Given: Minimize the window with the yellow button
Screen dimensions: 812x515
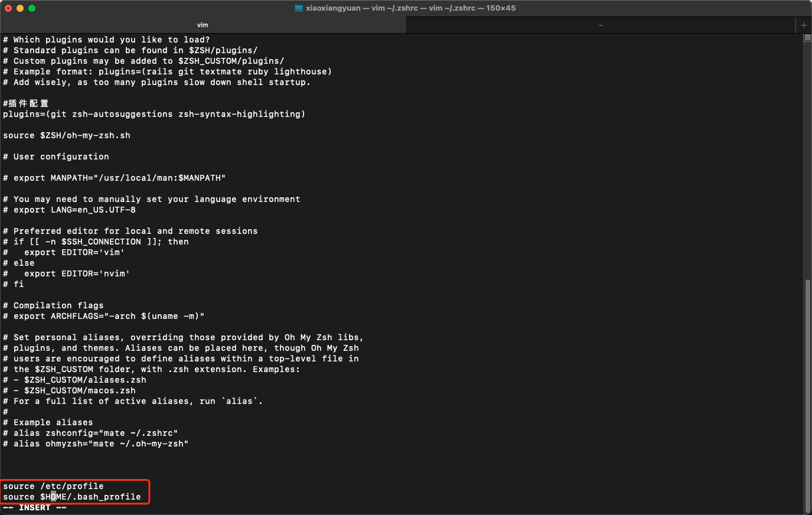Looking at the screenshot, I should [x=20, y=8].
